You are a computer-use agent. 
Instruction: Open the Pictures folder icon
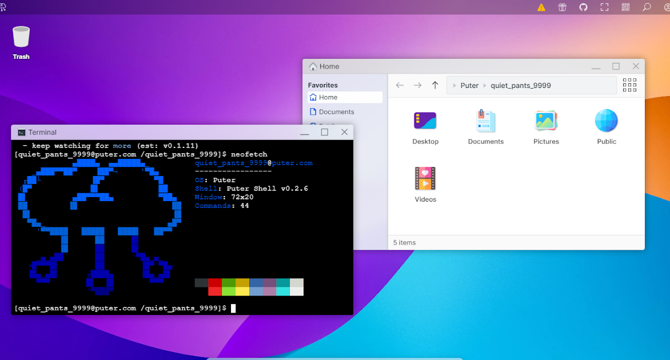pyautogui.click(x=546, y=121)
